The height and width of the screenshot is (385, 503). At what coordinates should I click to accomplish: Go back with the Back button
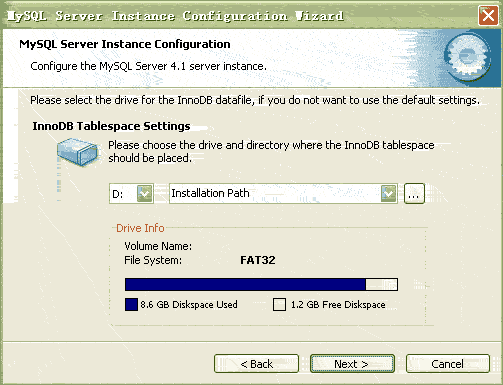coord(256,364)
